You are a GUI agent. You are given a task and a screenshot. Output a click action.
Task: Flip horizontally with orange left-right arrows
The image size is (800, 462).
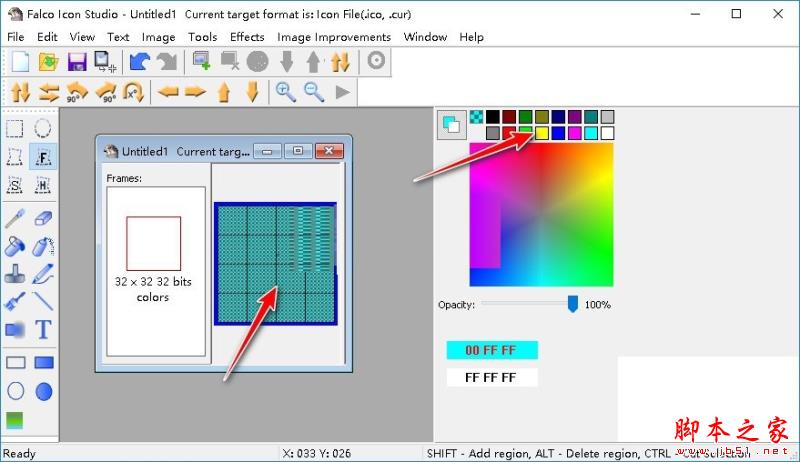(49, 92)
